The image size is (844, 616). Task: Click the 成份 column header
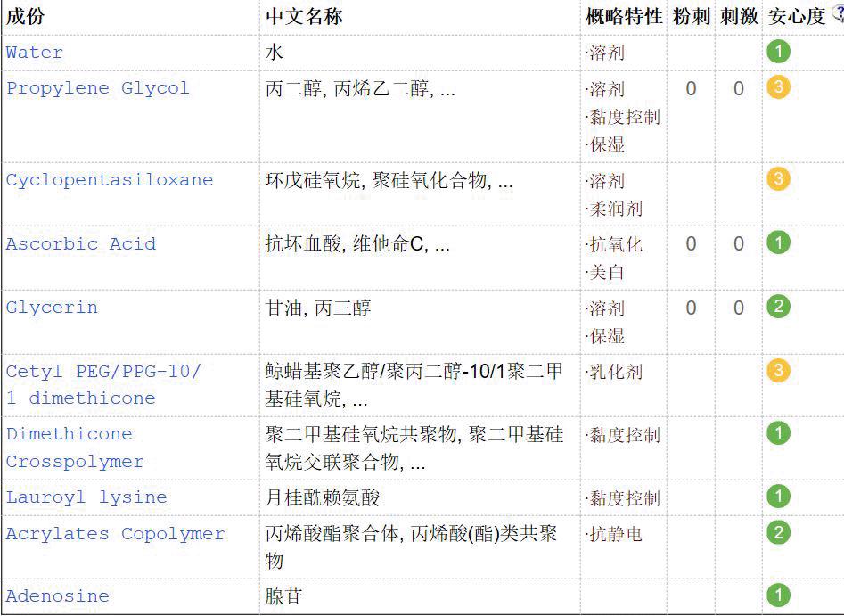coord(27,14)
